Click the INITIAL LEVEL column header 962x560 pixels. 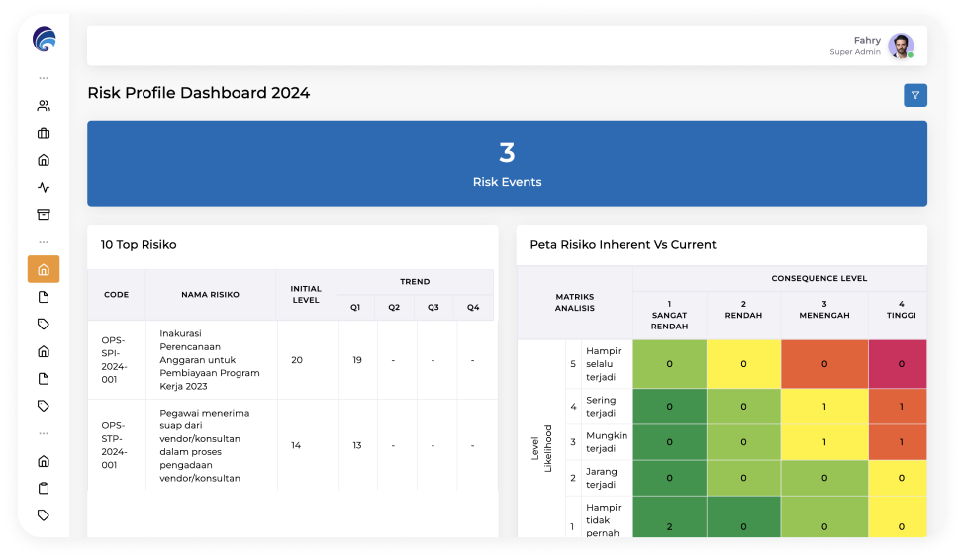tap(306, 295)
